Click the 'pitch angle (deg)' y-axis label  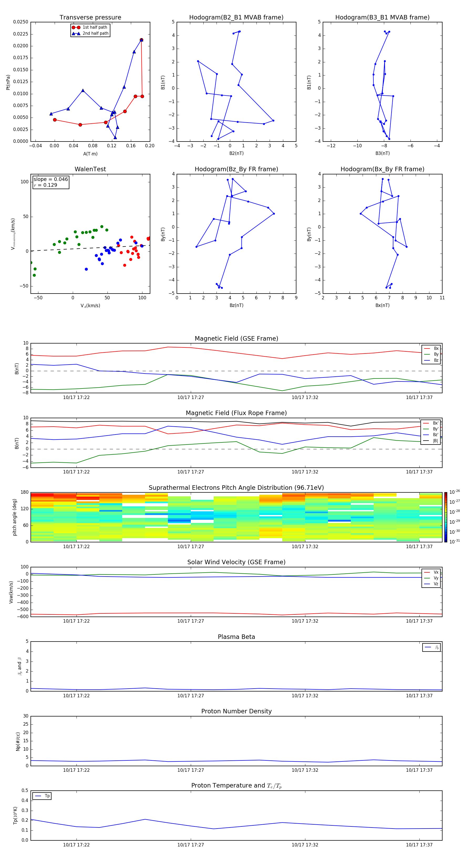14,517
